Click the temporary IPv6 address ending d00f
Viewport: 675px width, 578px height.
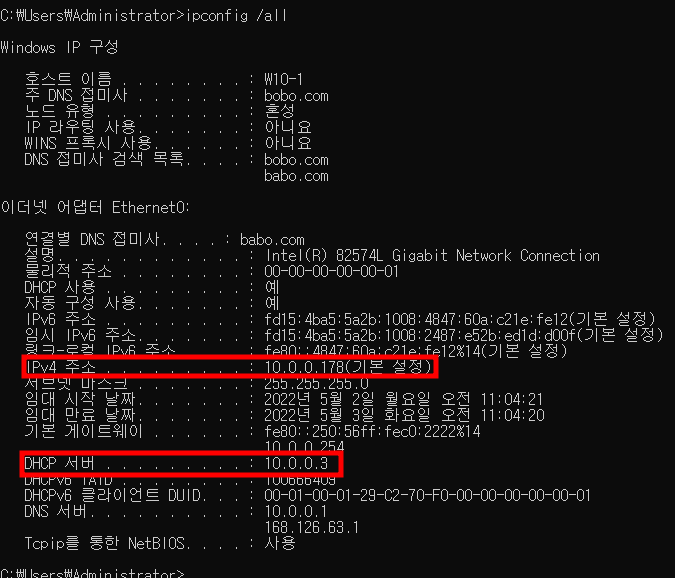tap(464, 336)
